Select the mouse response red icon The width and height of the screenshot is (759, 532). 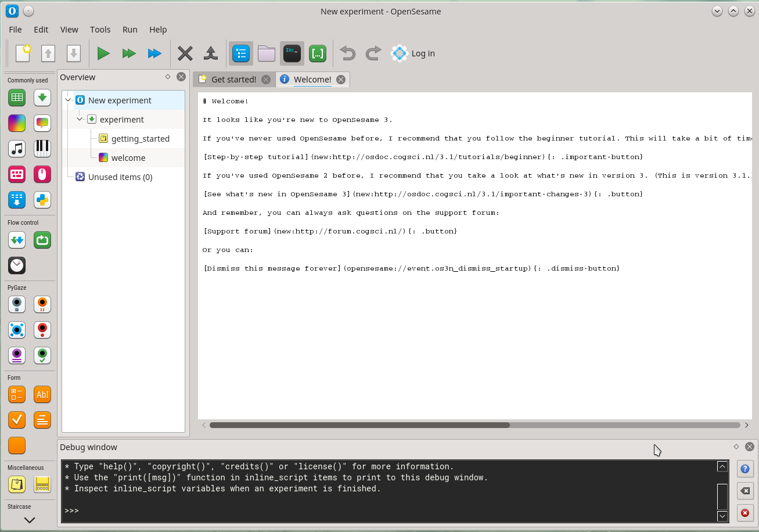42,174
